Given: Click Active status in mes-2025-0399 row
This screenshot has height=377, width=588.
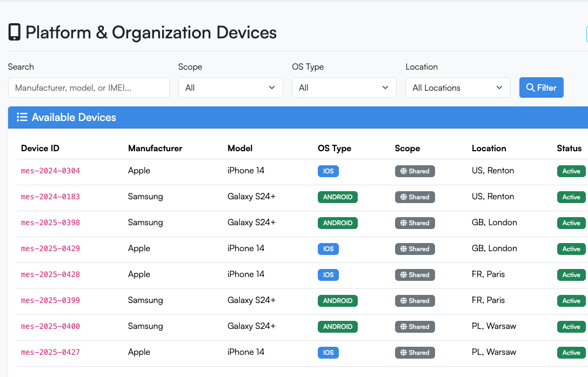Looking at the screenshot, I should click(571, 300).
